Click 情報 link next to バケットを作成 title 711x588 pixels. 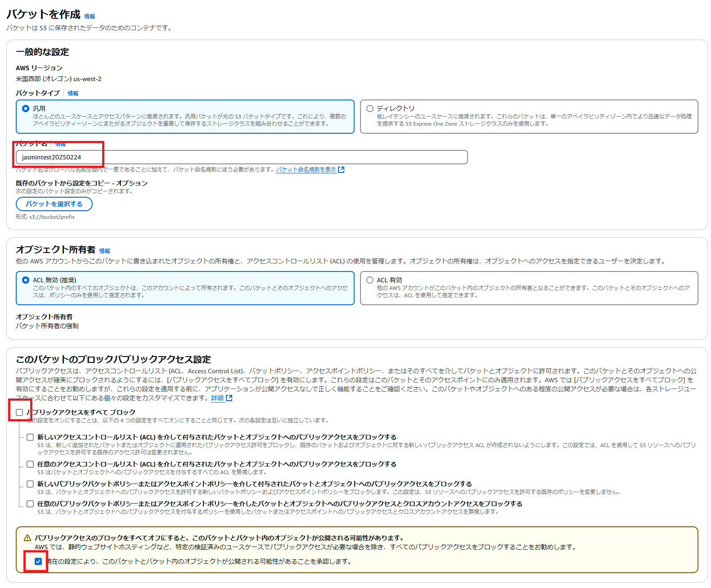(90, 17)
